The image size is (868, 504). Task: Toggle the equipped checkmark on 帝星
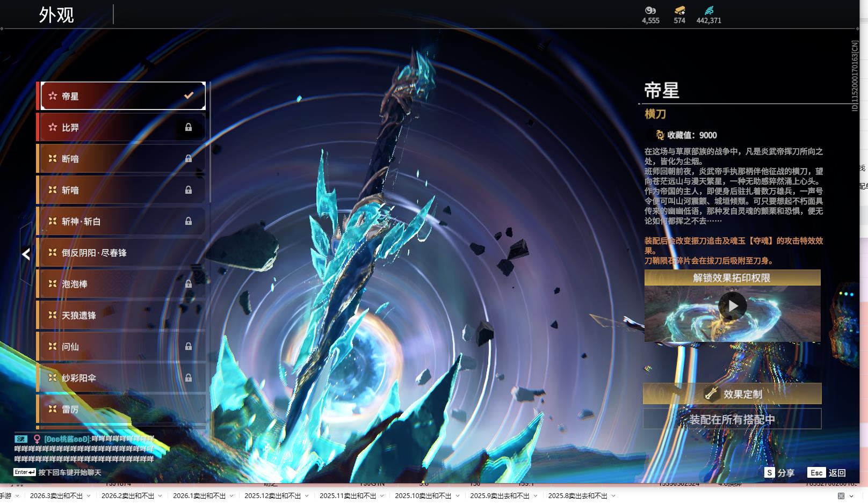[189, 96]
